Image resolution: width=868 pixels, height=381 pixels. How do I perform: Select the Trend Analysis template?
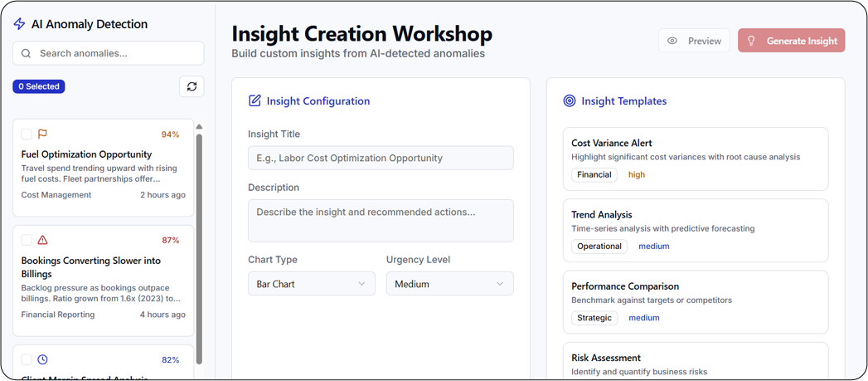(x=695, y=230)
